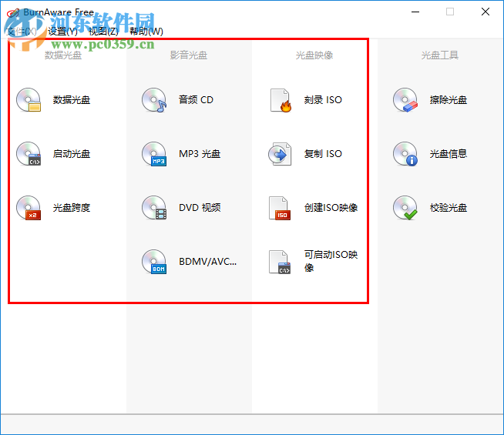Open the 视图(Z) menu

[x=103, y=32]
